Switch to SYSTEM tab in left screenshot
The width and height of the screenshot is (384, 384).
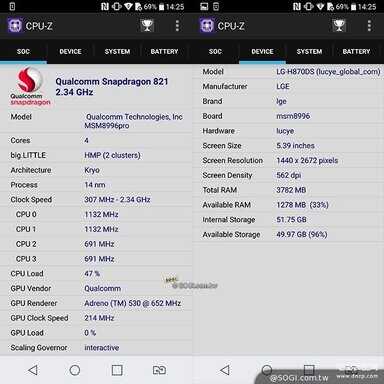117,51
